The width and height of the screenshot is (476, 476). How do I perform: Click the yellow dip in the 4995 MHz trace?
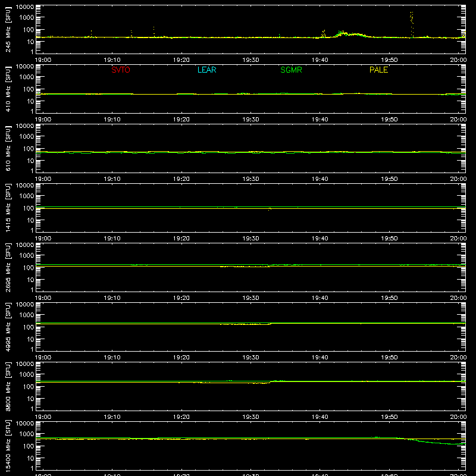pyautogui.click(x=246, y=324)
